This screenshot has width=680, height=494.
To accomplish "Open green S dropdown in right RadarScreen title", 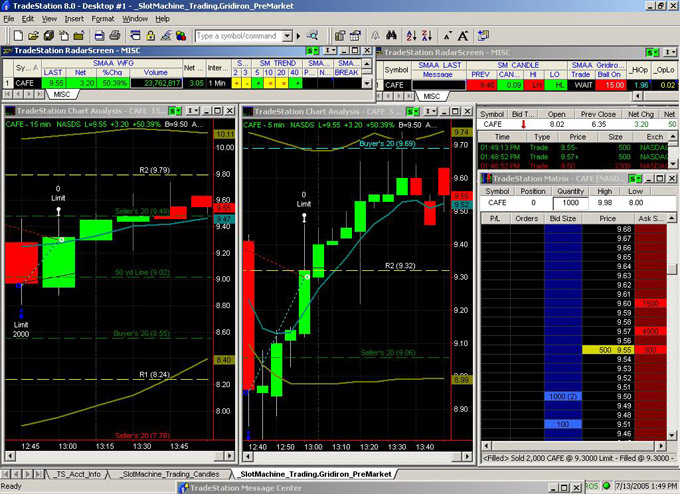I will coord(652,52).
